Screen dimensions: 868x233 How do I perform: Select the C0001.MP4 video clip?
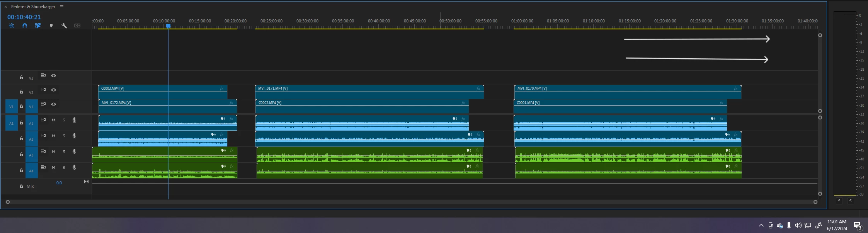(620, 106)
